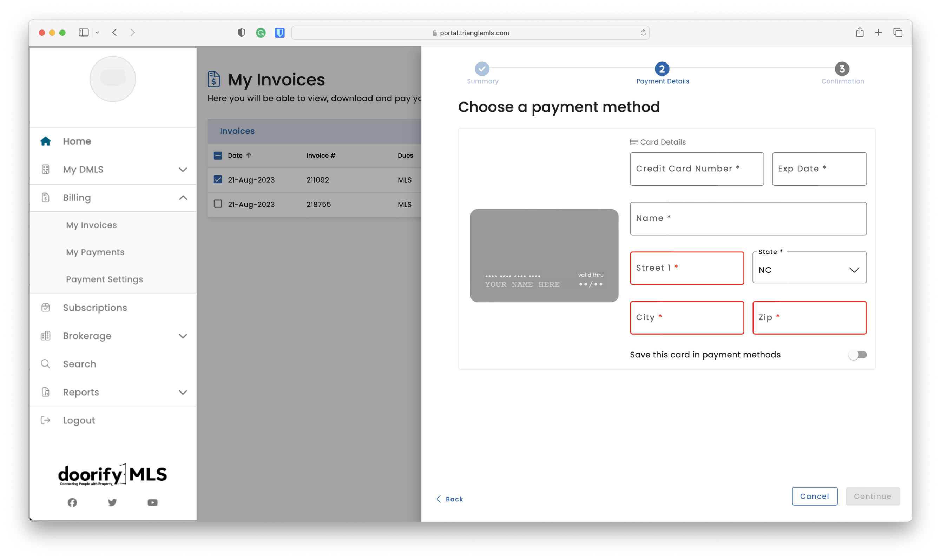The height and width of the screenshot is (560, 941).
Task: Toggle the select-all invoices checkbox
Action: [x=218, y=155]
